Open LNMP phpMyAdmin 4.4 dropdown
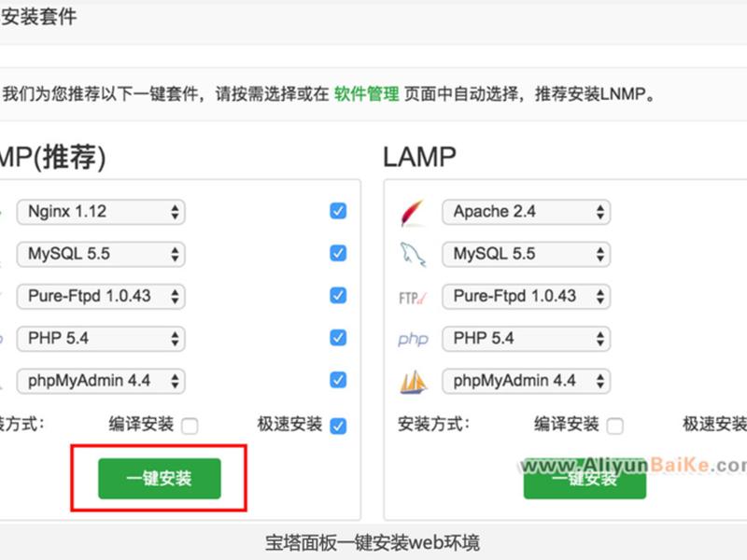This screenshot has height=560, width=747. pos(101,381)
